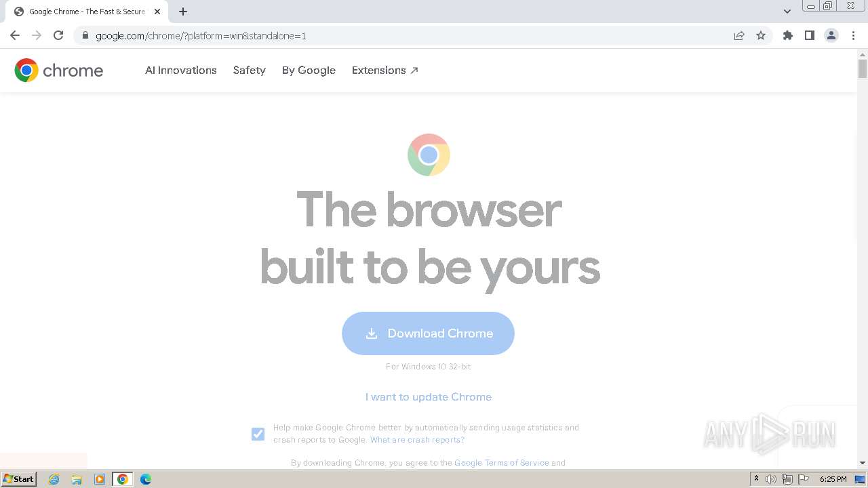Click the large Chrome logo above headline
The height and width of the screenshot is (488, 868).
[x=429, y=155]
